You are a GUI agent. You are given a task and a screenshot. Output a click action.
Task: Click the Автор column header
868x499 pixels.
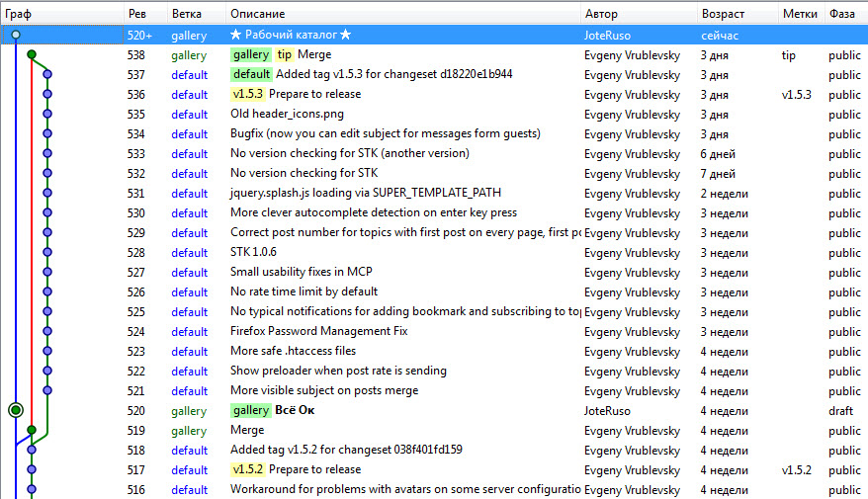click(601, 14)
